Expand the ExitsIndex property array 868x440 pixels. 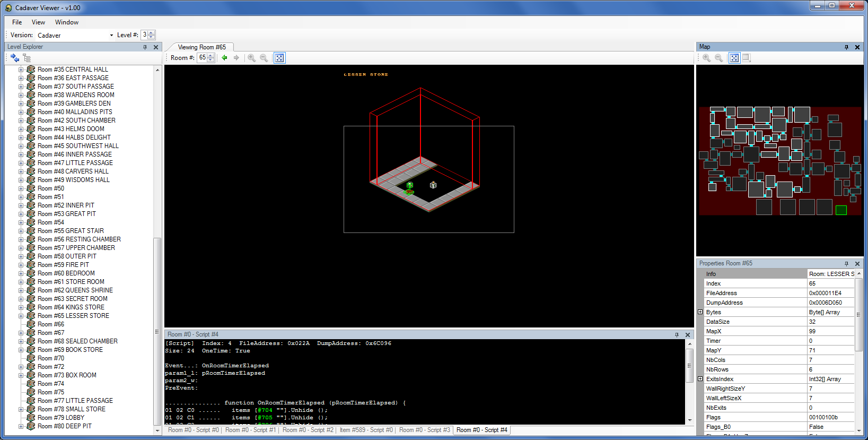[700, 379]
